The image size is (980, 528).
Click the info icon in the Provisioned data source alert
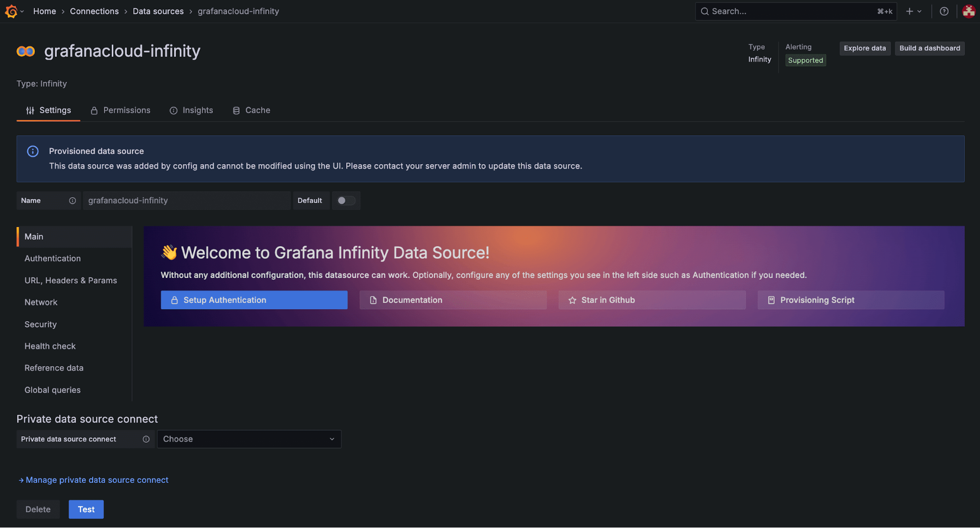coord(33,151)
